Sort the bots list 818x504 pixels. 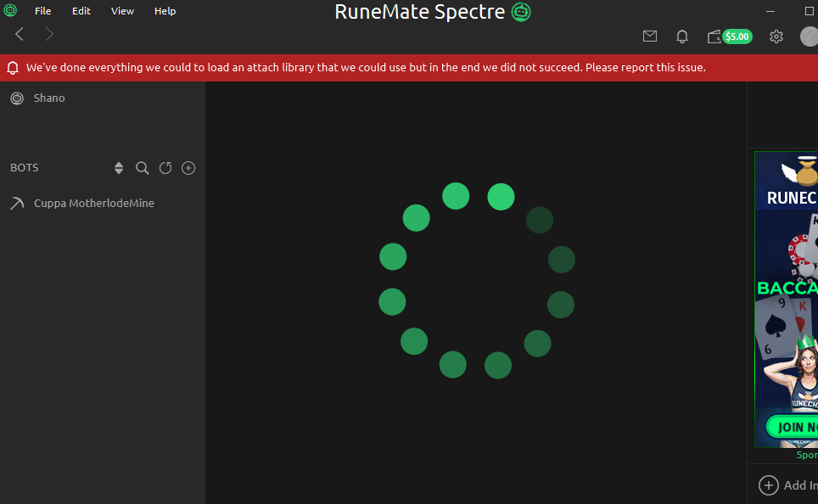point(119,168)
